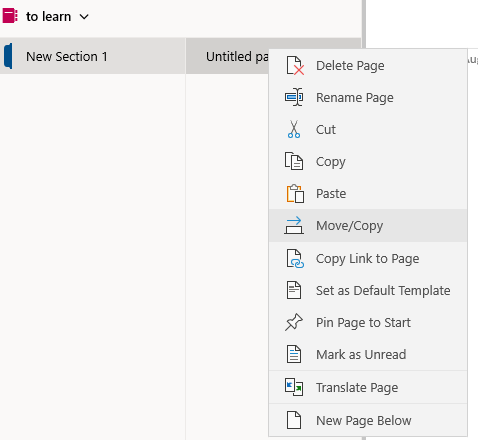Click the scissors Cut icon
This screenshot has width=478, height=440.
click(x=294, y=129)
